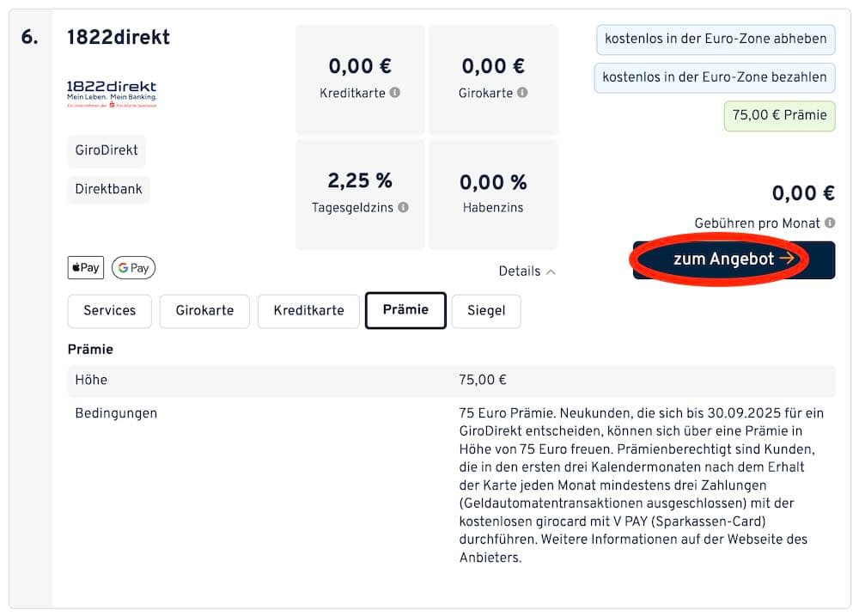This screenshot has height=616, width=859.
Task: Open the Gebühren pro Monat info icon
Action: pos(829,223)
